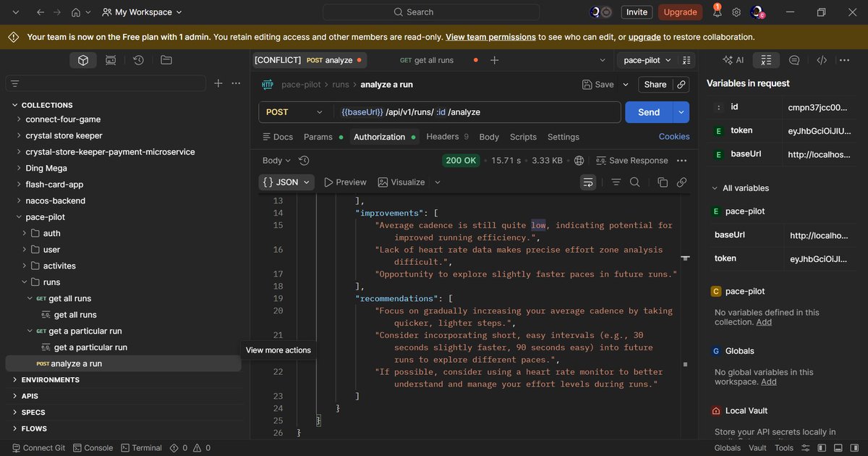
Task: Click the Share button
Action: 655,85
